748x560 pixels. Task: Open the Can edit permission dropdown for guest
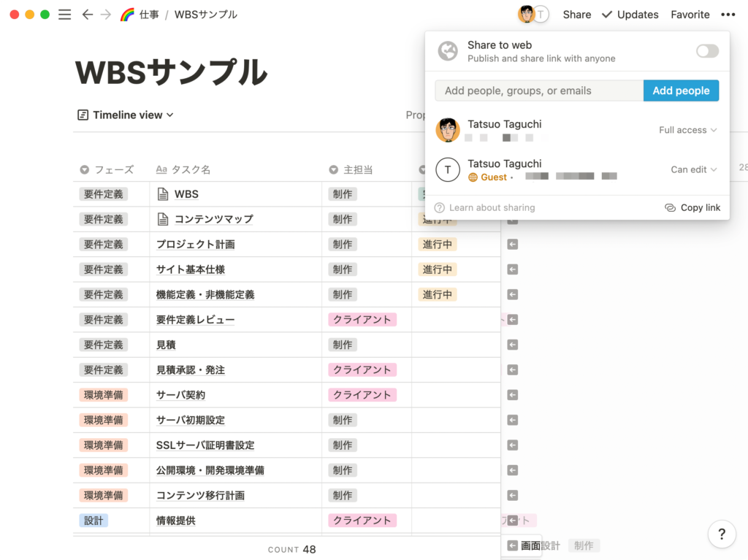pos(693,169)
